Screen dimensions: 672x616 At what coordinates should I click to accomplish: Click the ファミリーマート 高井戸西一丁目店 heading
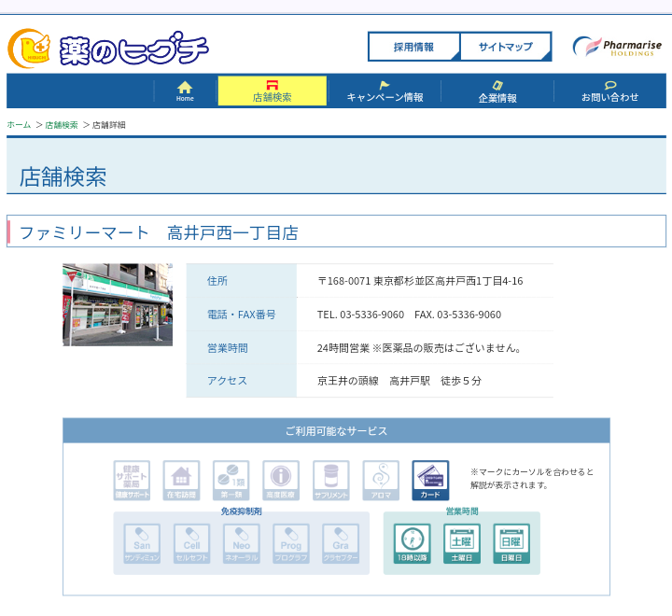[159, 232]
